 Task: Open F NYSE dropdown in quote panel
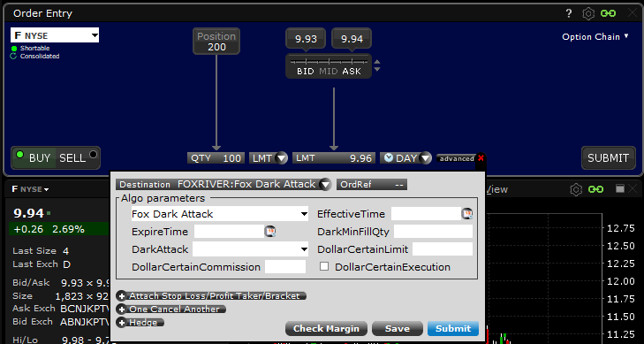tap(30, 189)
